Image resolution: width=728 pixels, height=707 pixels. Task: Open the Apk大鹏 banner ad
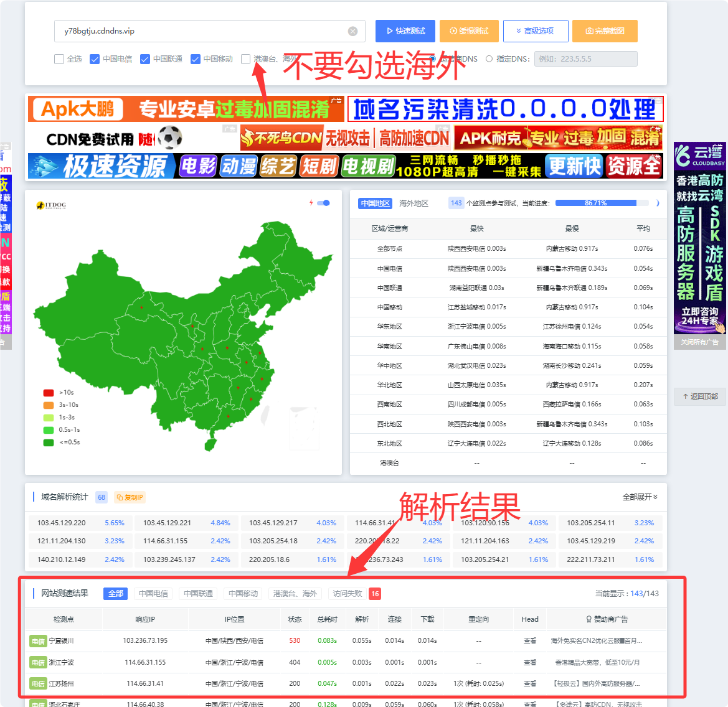point(186,109)
